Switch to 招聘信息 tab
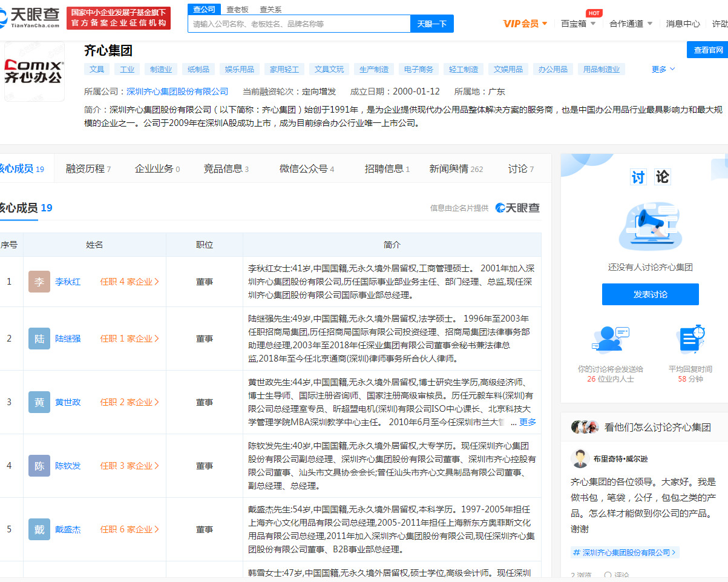 pyautogui.click(x=387, y=169)
